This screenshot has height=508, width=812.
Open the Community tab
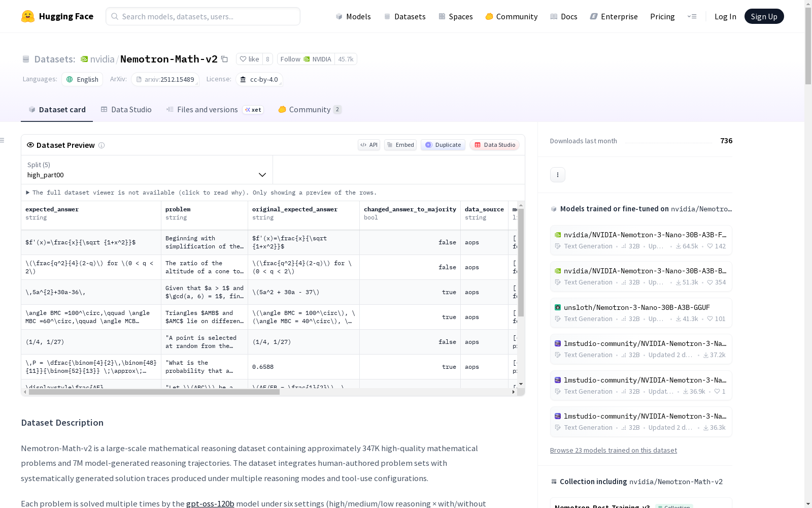click(310, 110)
